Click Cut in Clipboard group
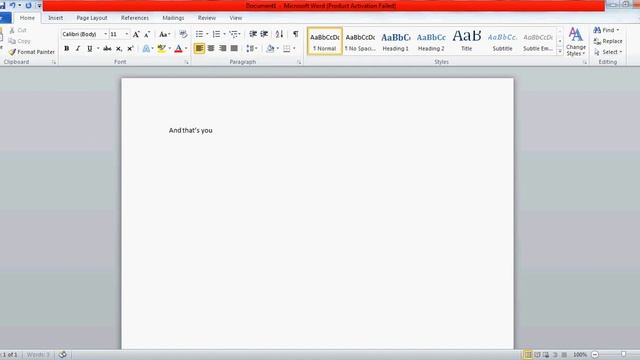This screenshot has width=640, height=360. [18, 30]
